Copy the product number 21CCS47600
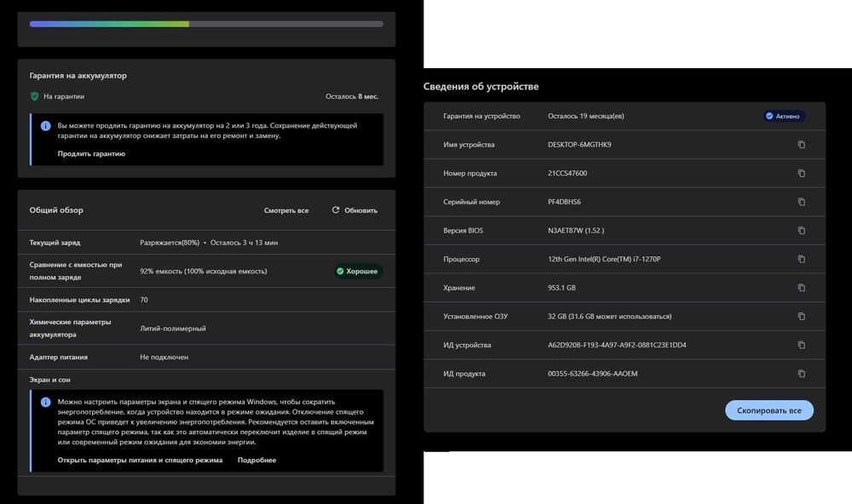This screenshot has height=504, width=852. point(801,174)
